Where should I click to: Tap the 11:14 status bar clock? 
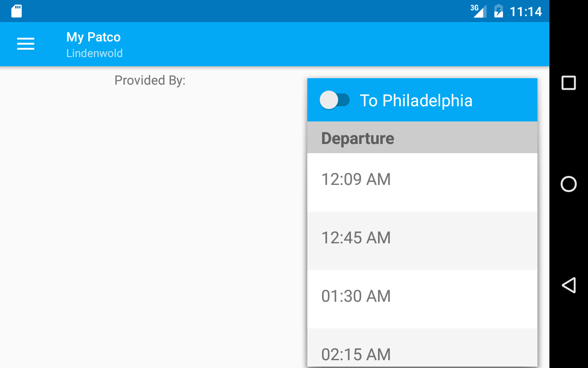tap(526, 11)
